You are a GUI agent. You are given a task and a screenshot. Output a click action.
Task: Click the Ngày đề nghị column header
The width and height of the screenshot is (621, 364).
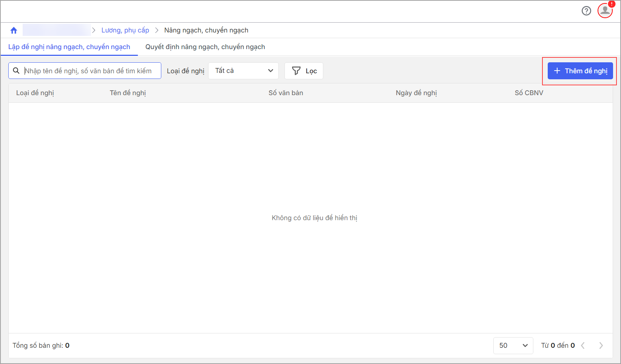point(416,93)
